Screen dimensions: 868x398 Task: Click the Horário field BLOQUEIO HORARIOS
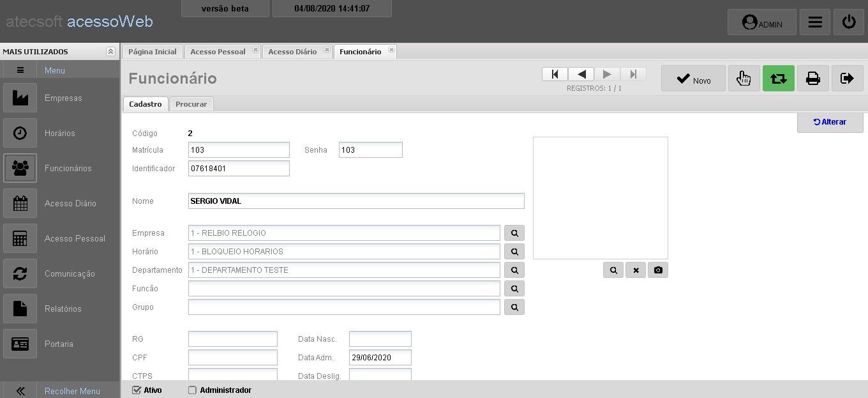coord(344,252)
